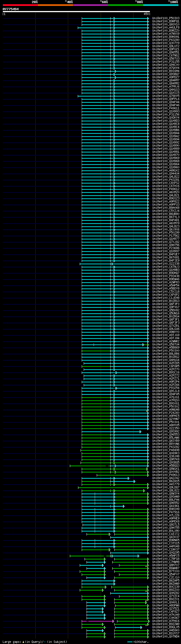Viewport: 181px width, 644px height.
Task: Click the cyan ~100% legend segment
Action: pos(161,5)
